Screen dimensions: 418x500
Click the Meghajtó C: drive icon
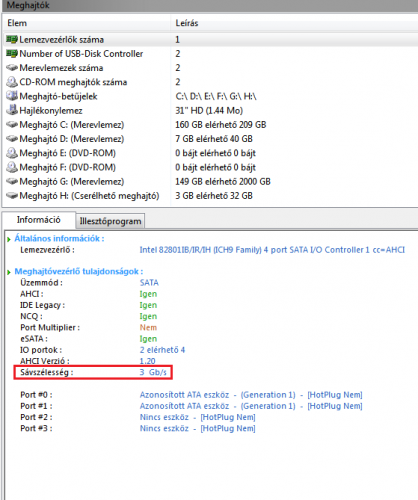(x=12, y=125)
